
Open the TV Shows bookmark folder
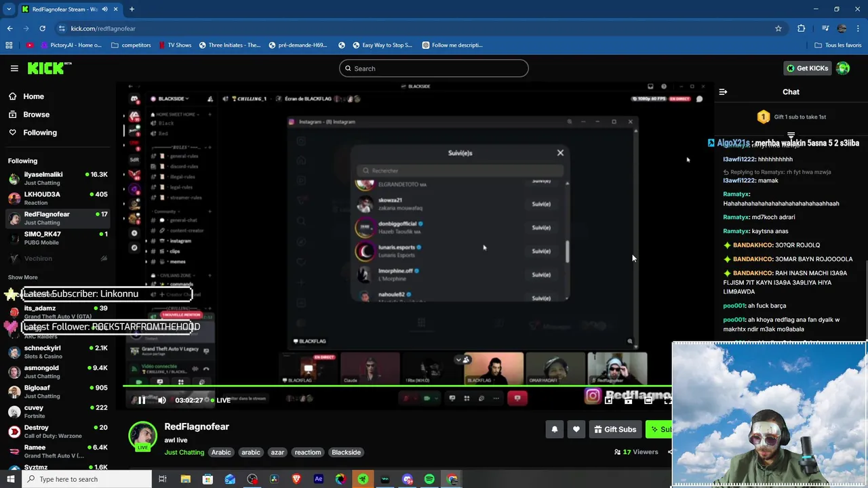(x=175, y=45)
